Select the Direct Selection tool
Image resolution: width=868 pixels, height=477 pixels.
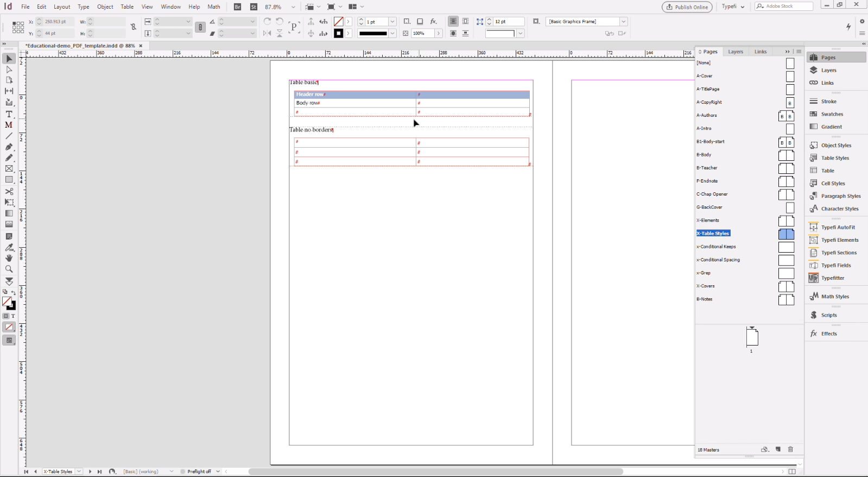pyautogui.click(x=9, y=70)
